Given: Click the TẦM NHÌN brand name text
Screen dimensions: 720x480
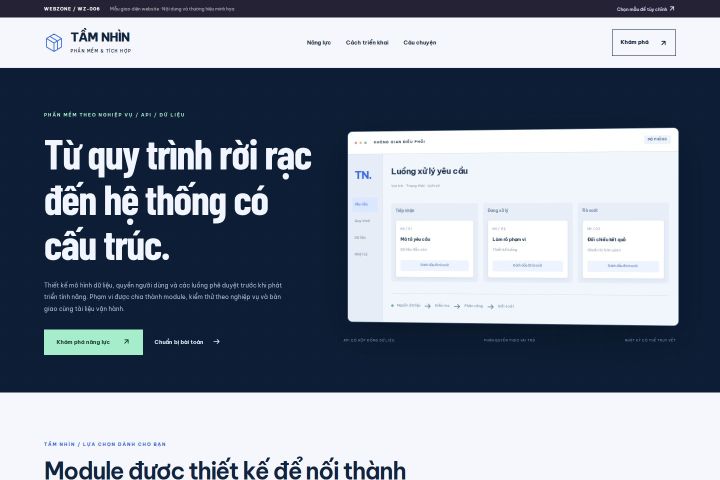Looking at the screenshot, I should click(100, 37).
